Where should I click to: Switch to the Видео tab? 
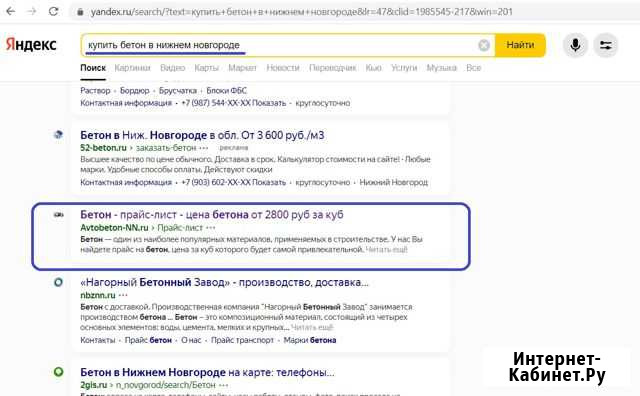point(173,68)
